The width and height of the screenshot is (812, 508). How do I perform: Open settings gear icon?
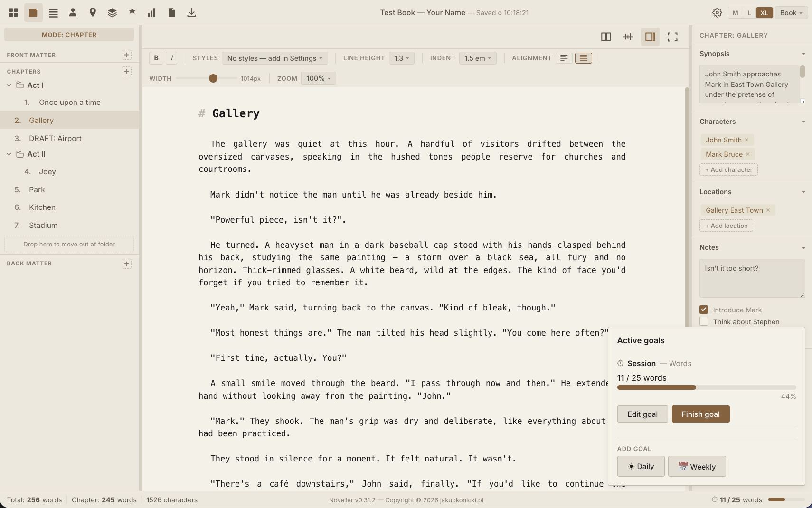pyautogui.click(x=717, y=13)
